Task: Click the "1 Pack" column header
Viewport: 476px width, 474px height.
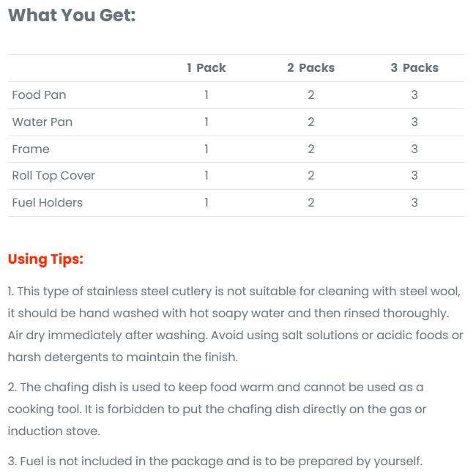Action: [x=206, y=67]
